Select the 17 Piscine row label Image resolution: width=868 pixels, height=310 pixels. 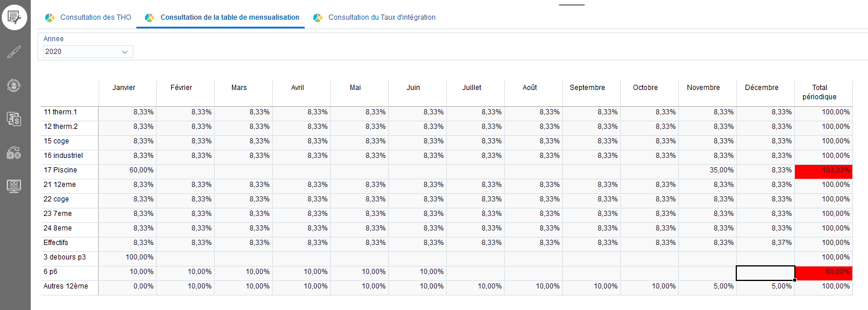60,170
